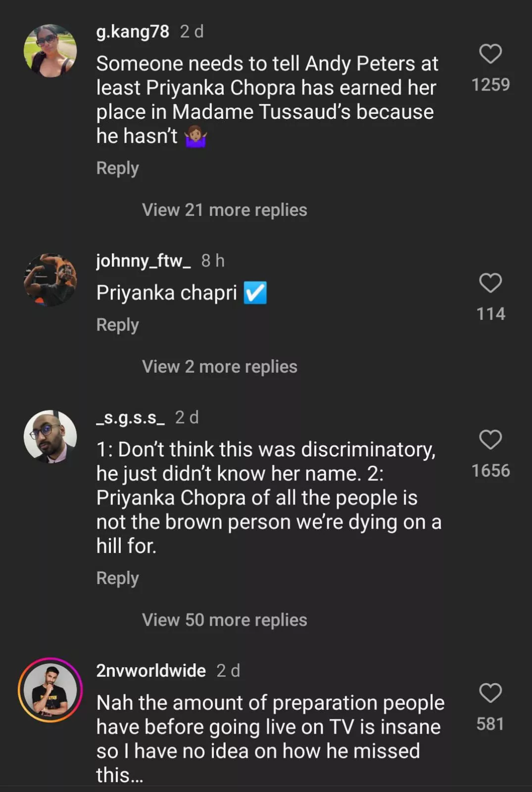The width and height of the screenshot is (532, 792).
Task: Reply to johnny_ftw_'s Priyanka chapri comment
Action: pos(117,325)
